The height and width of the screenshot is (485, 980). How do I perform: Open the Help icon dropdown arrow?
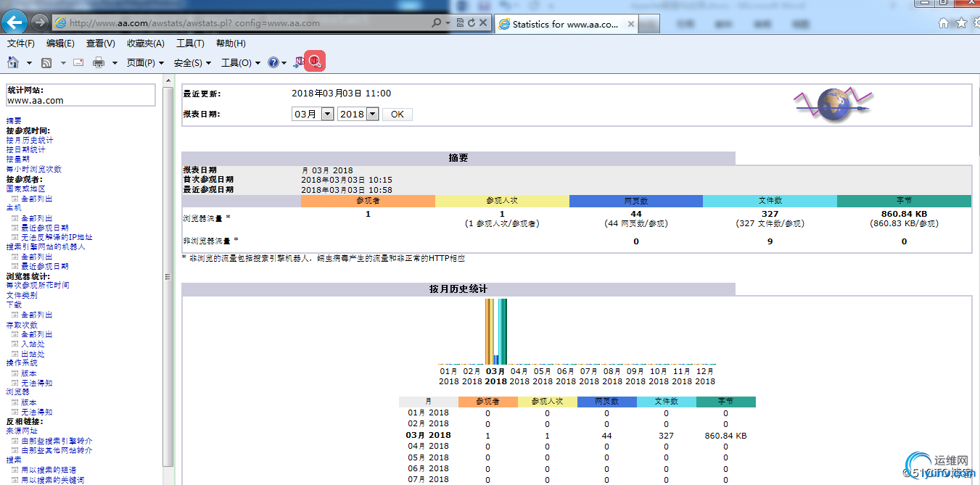tap(284, 63)
